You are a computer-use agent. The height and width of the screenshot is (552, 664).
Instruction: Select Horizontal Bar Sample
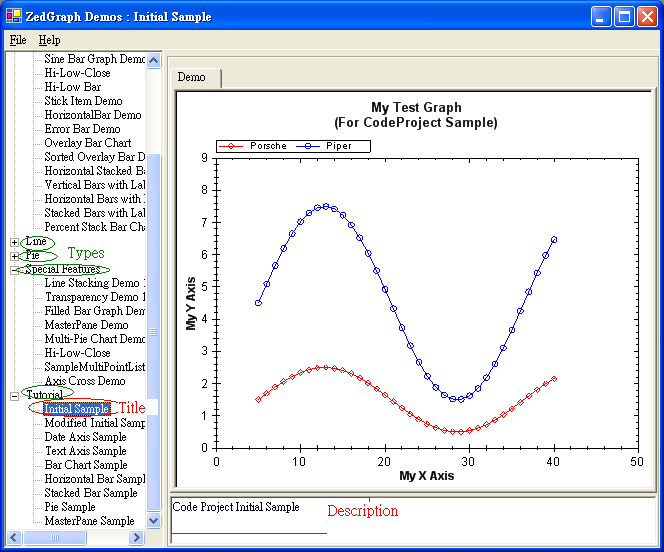click(94, 478)
